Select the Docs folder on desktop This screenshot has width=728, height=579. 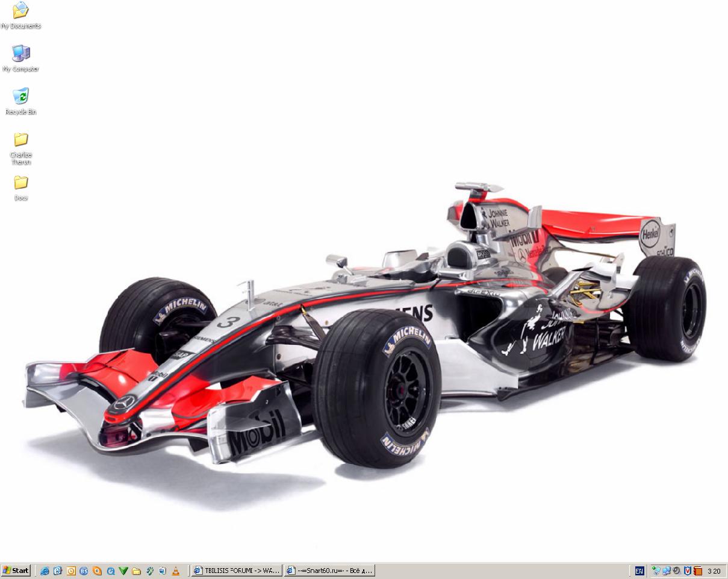(20, 187)
